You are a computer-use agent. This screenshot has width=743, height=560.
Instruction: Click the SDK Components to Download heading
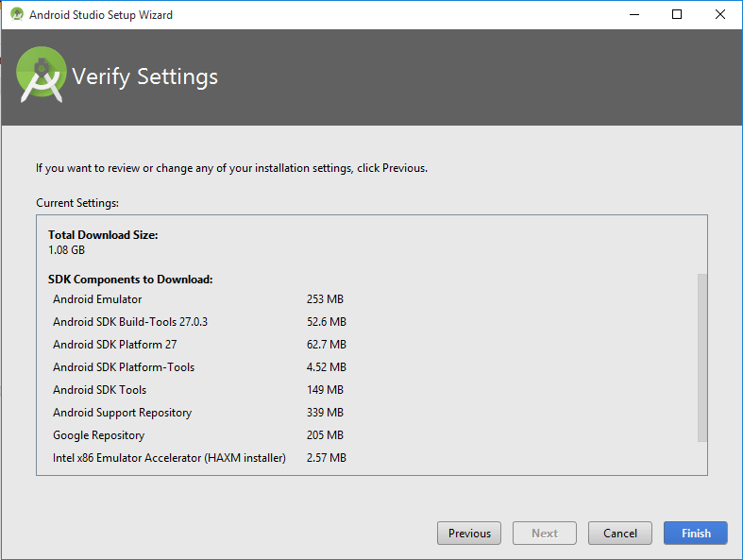coord(130,280)
